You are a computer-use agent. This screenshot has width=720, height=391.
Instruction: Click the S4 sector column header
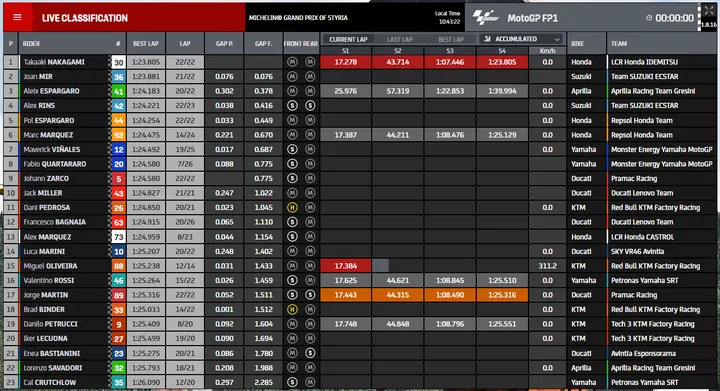tap(502, 50)
